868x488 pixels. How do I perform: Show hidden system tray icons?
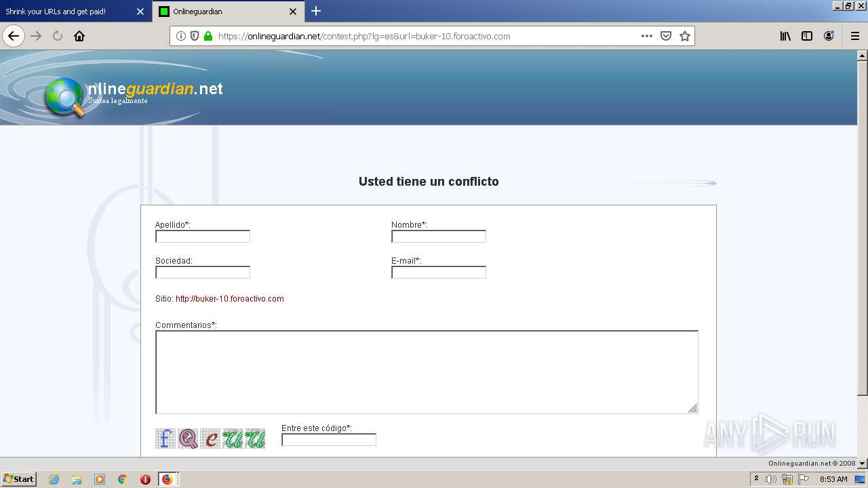756,479
